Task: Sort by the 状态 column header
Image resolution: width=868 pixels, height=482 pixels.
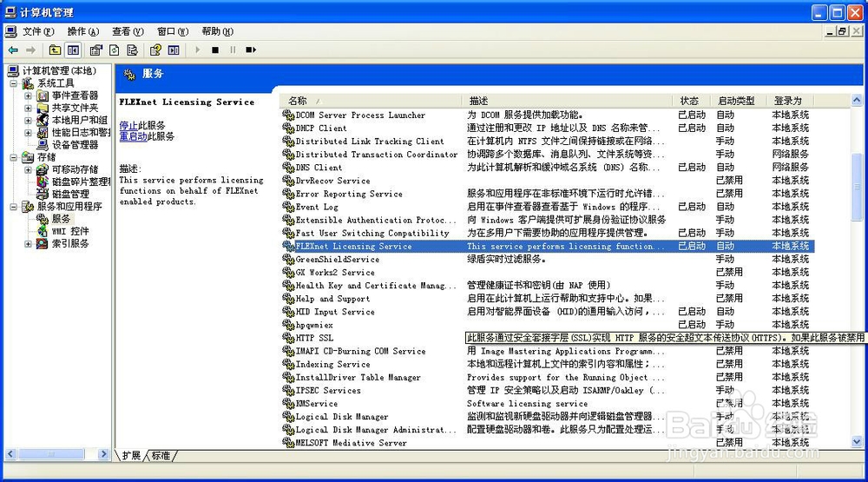Action: (692, 100)
